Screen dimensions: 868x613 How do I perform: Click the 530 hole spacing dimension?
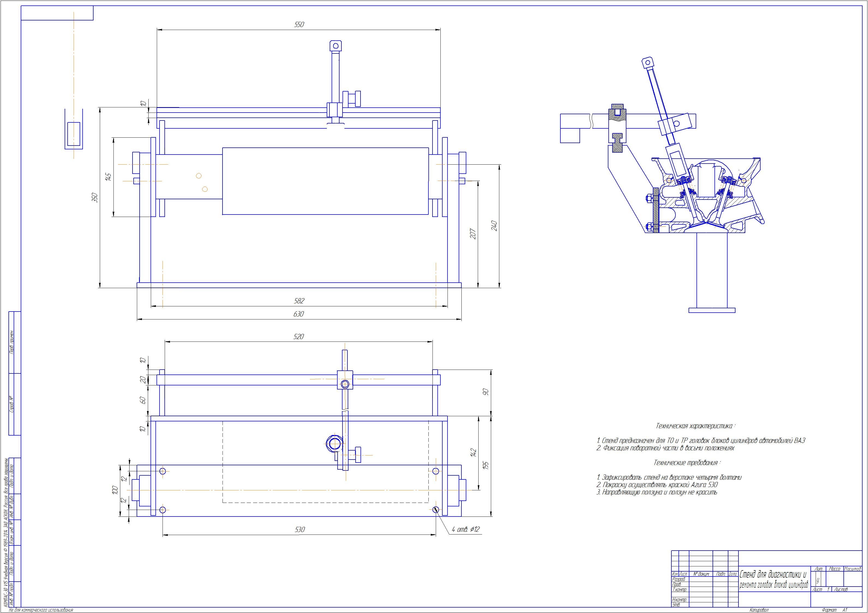tap(299, 530)
